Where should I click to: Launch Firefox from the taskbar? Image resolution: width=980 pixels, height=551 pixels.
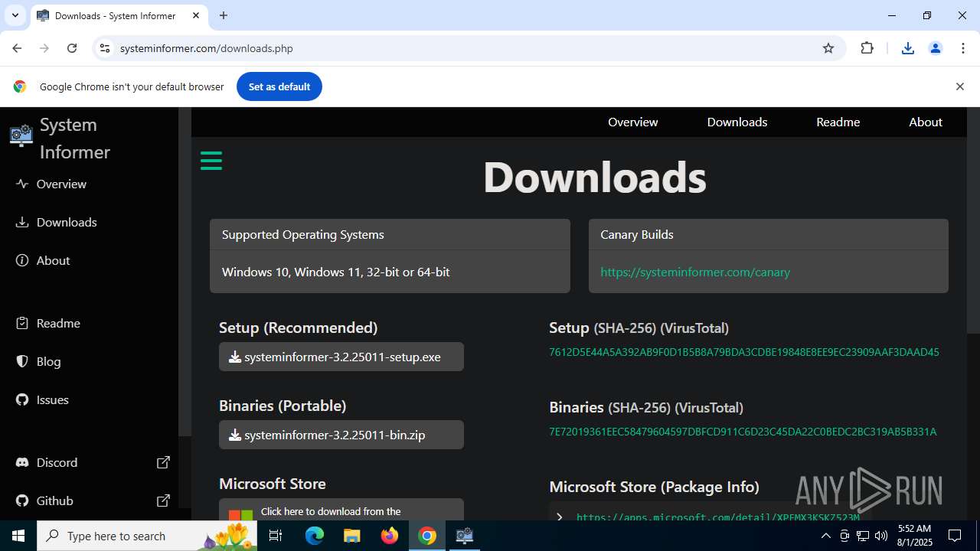(x=390, y=536)
